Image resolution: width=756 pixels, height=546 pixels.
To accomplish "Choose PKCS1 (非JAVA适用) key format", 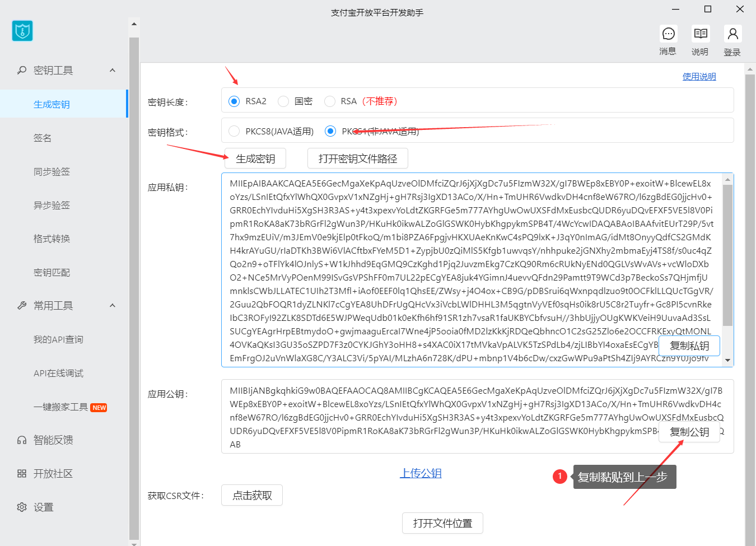I will coord(330,131).
